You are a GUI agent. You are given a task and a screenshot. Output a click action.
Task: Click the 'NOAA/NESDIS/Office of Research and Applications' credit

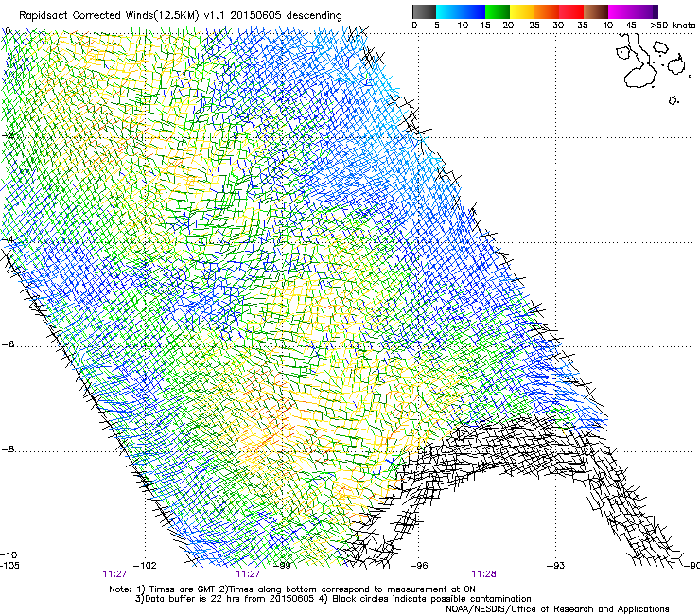(557, 609)
